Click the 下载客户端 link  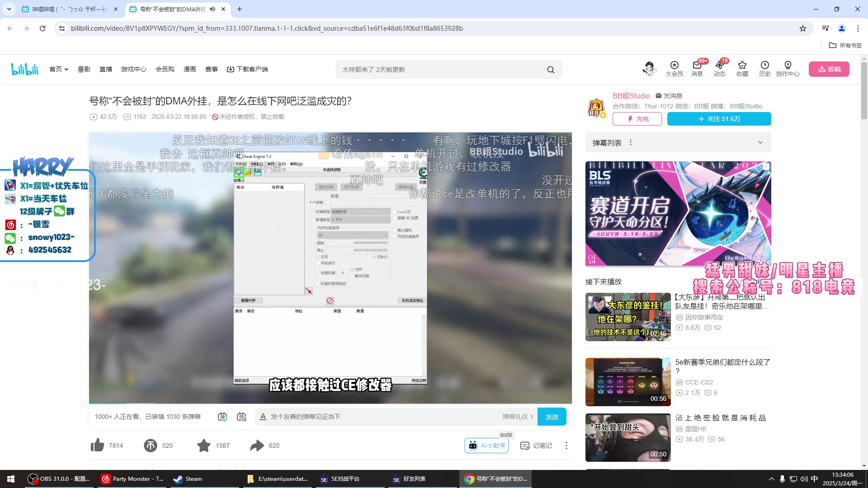247,69
